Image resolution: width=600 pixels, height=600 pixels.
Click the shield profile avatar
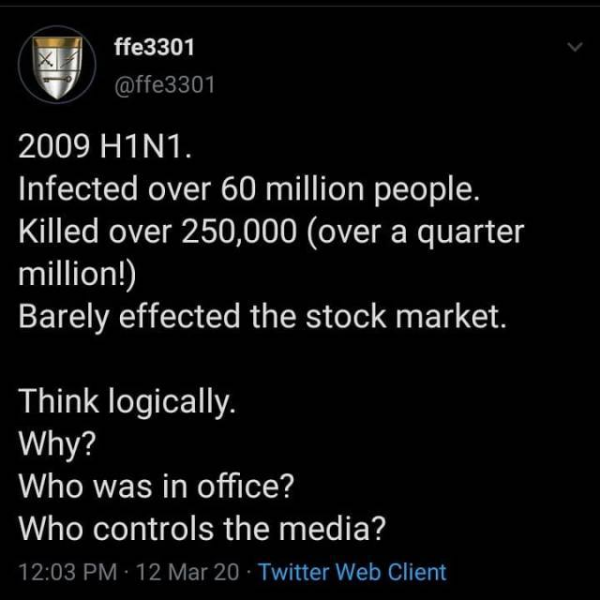56,65
